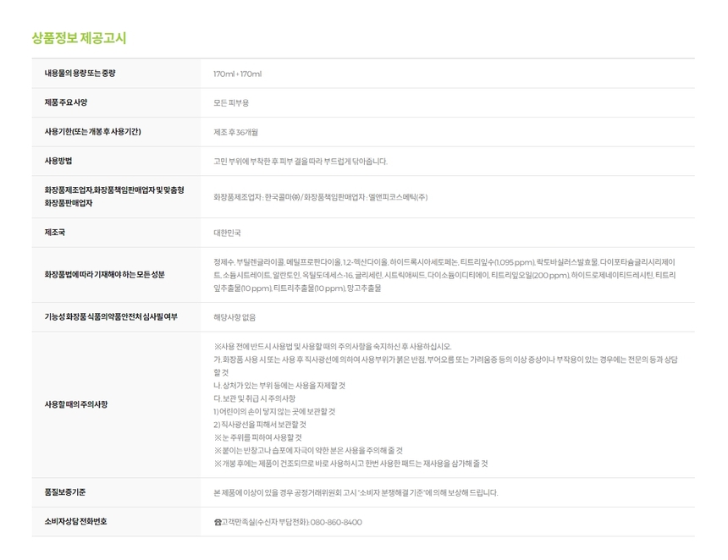The height and width of the screenshot is (560, 728).
Task: Click the telephone icon before 고객만족실
Action: pos(218,522)
